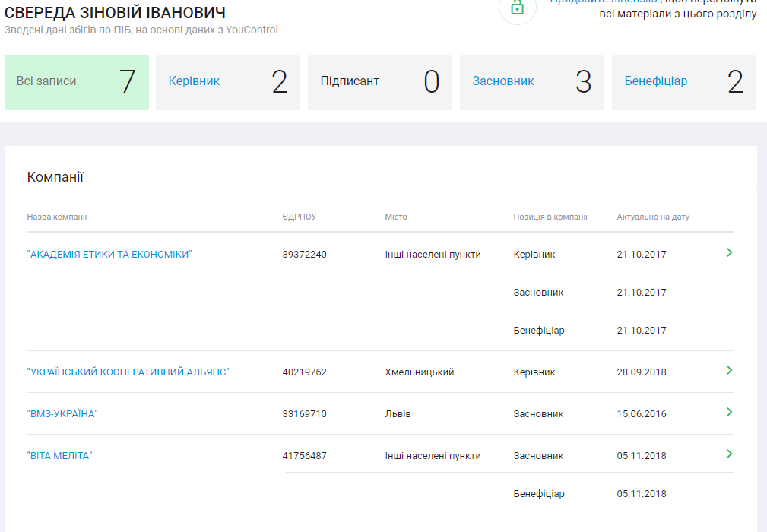This screenshot has height=532, width=767.
Task: Open the "Український Кооперативний Альянс" company link
Action: point(128,372)
